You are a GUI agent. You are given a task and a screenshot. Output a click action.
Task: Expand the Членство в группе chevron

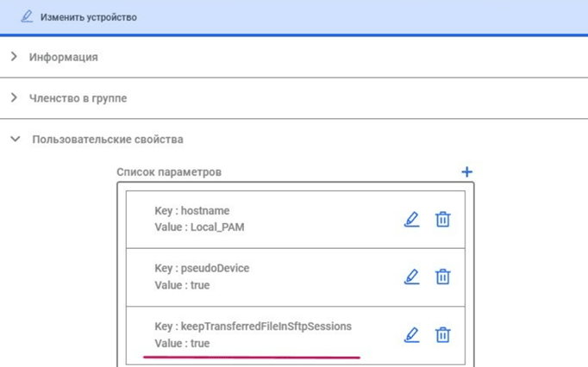coord(15,97)
